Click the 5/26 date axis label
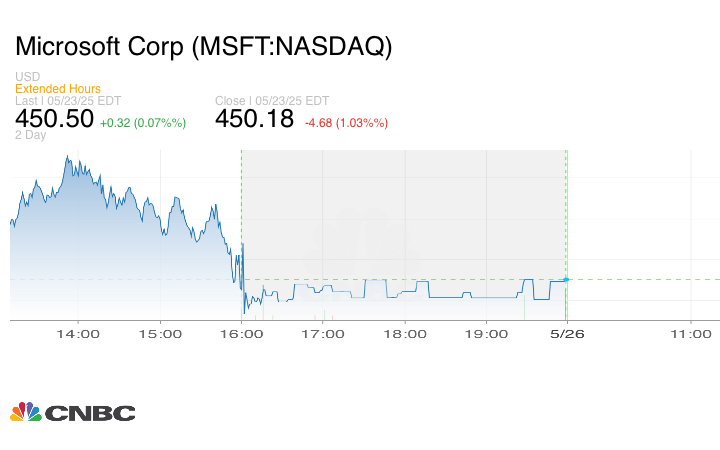The height and width of the screenshot is (450, 720). point(566,333)
